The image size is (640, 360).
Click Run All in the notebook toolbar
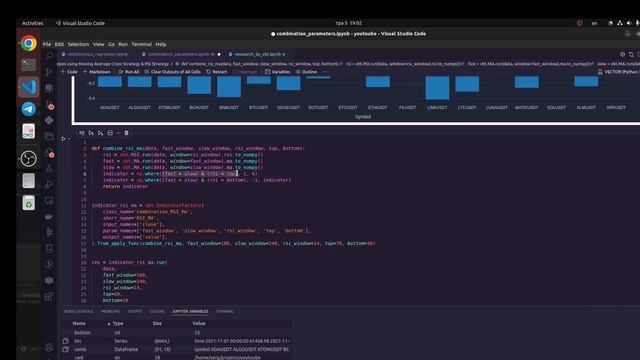(129, 72)
